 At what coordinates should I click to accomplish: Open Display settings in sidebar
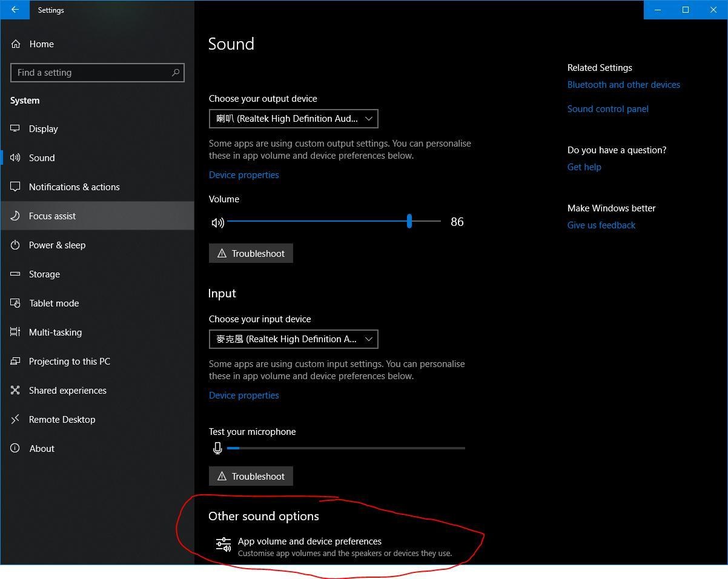[44, 129]
